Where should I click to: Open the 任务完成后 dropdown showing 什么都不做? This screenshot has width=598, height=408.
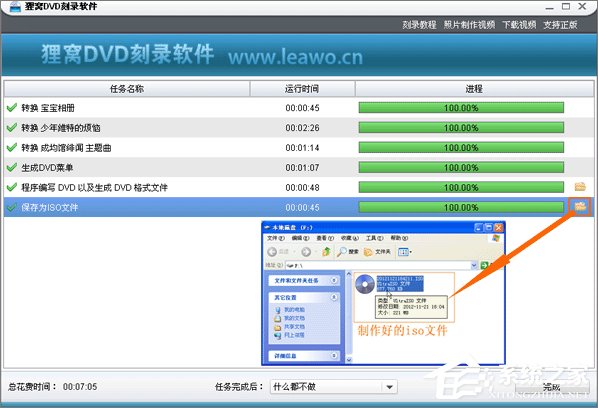point(334,387)
